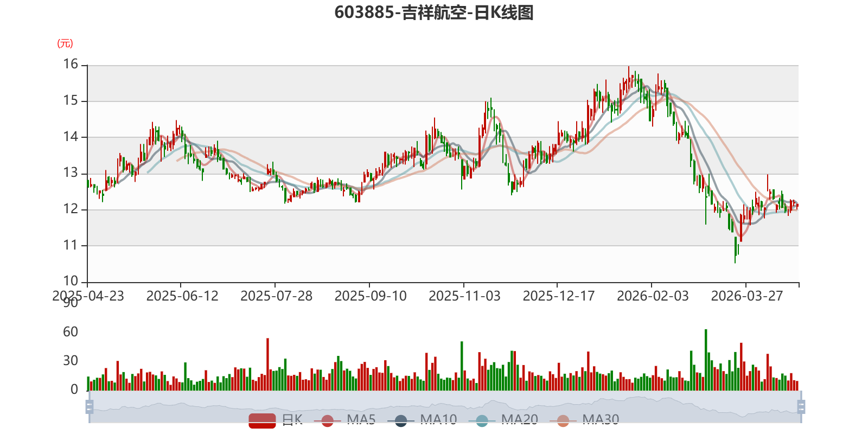The width and height of the screenshot is (868, 434).
Task: Disable the MA30 moving average line
Action: pyautogui.click(x=584, y=420)
